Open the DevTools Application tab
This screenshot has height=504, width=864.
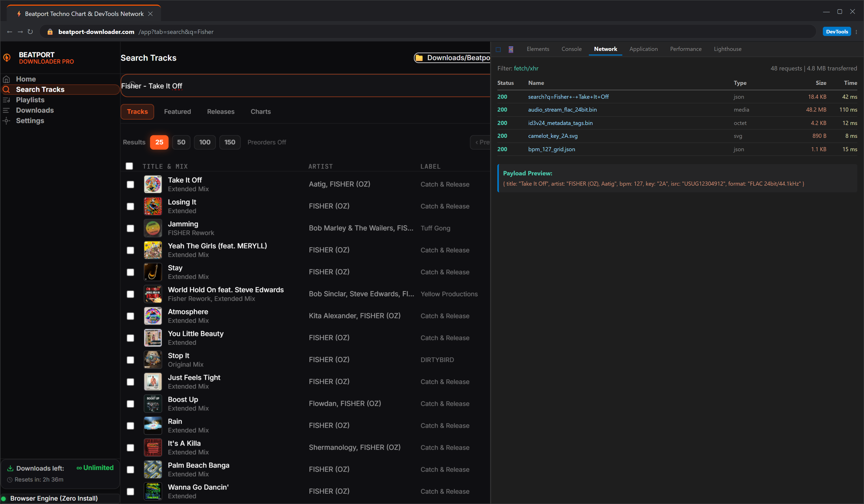[643, 49]
